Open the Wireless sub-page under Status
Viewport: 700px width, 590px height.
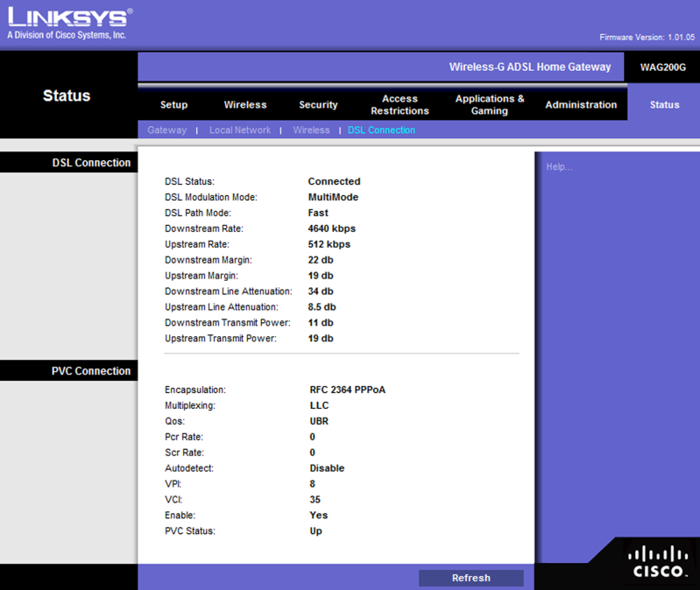[x=311, y=130]
